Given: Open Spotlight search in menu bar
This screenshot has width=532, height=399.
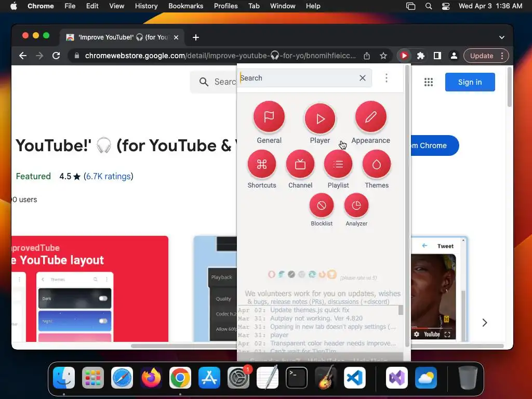Looking at the screenshot, I should (x=429, y=6).
